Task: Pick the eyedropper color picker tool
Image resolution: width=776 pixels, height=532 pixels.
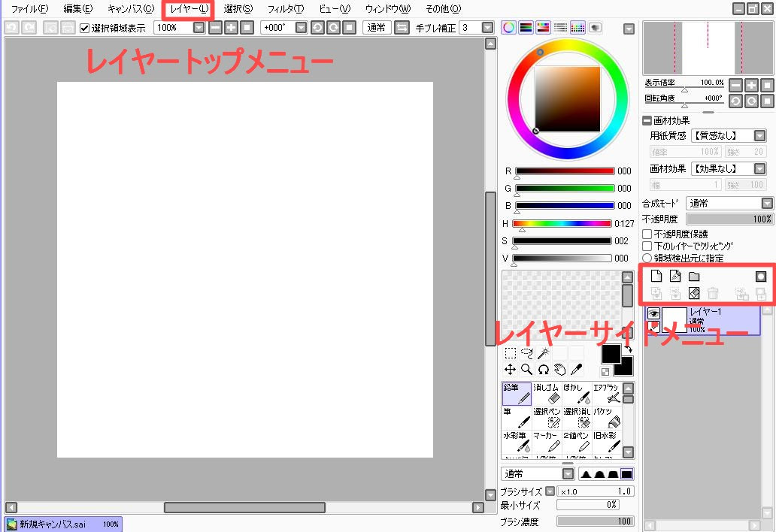Action: (x=577, y=370)
